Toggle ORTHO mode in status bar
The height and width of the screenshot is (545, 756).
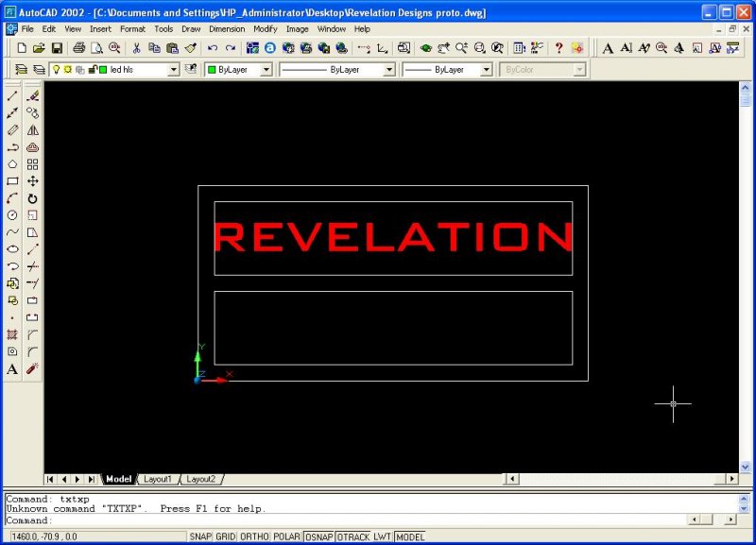(x=254, y=536)
